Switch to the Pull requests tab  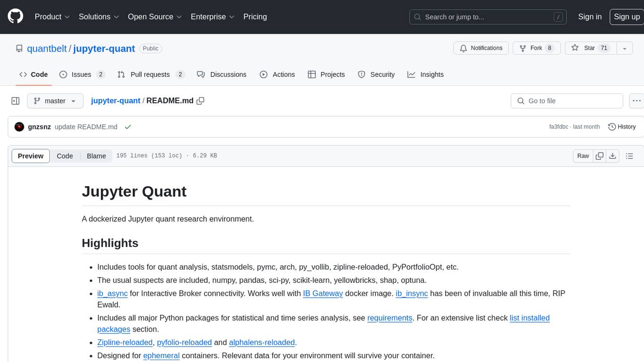151,74
